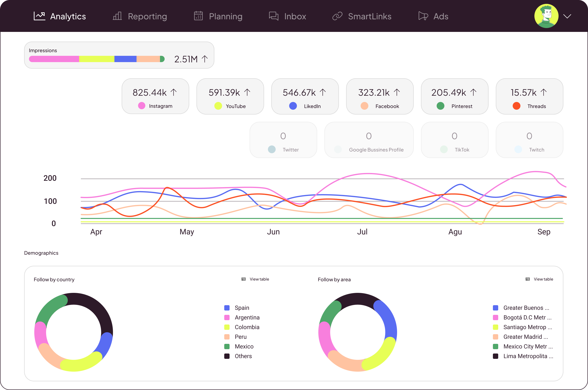Image resolution: width=588 pixels, height=390 pixels.
Task: Select Mexico City Metr legend entry
Action: (x=523, y=347)
